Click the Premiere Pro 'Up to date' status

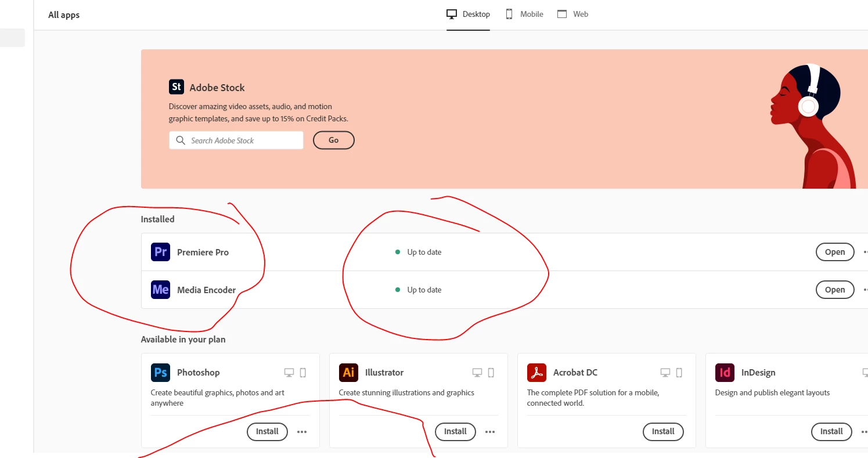418,252
